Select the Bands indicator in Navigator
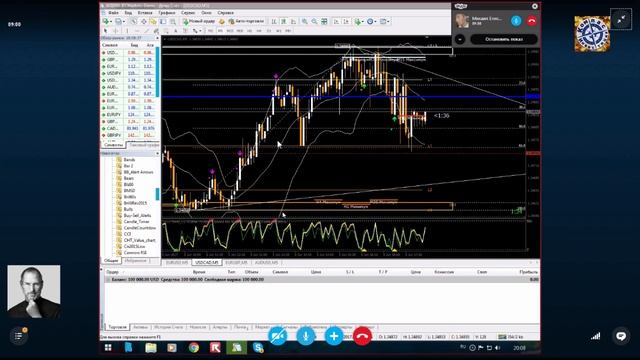 click(129, 160)
